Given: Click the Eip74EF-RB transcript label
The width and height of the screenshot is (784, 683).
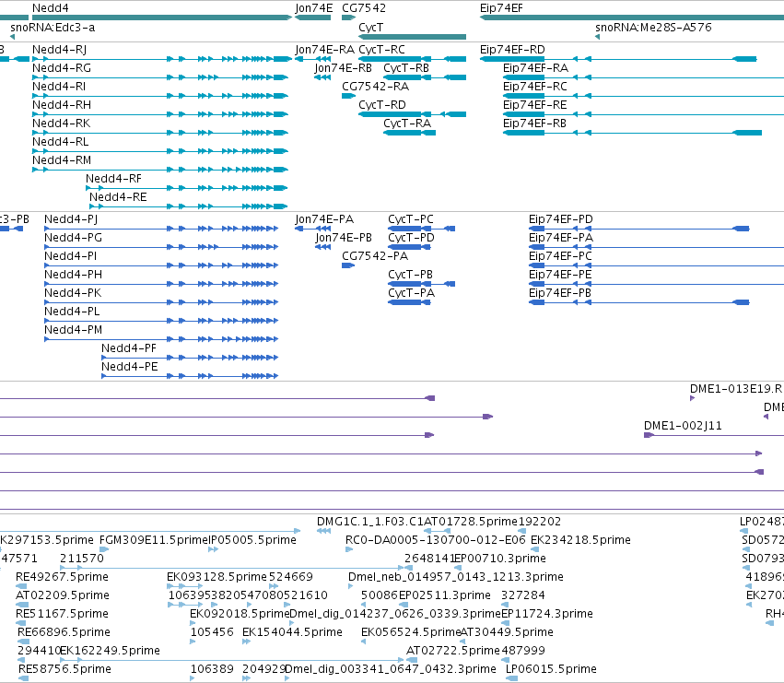Looking at the screenshot, I should coord(534,124).
